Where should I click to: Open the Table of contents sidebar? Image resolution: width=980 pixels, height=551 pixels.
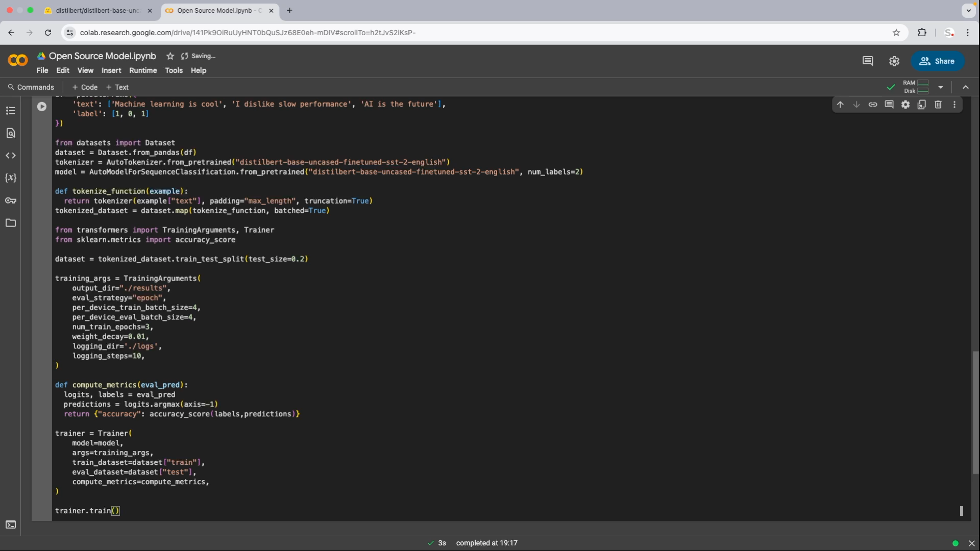[11, 111]
